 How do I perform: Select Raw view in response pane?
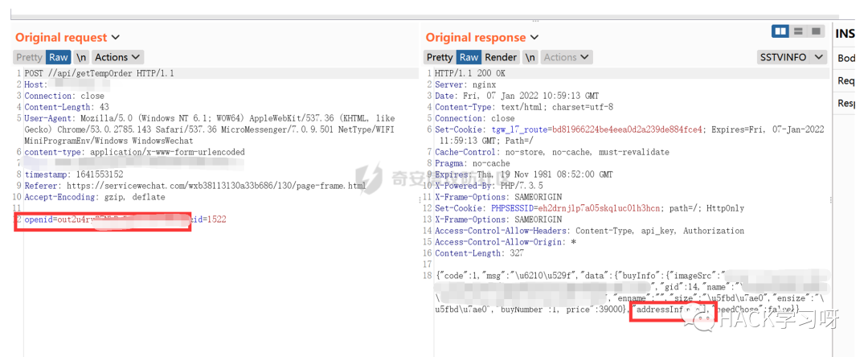[469, 57]
